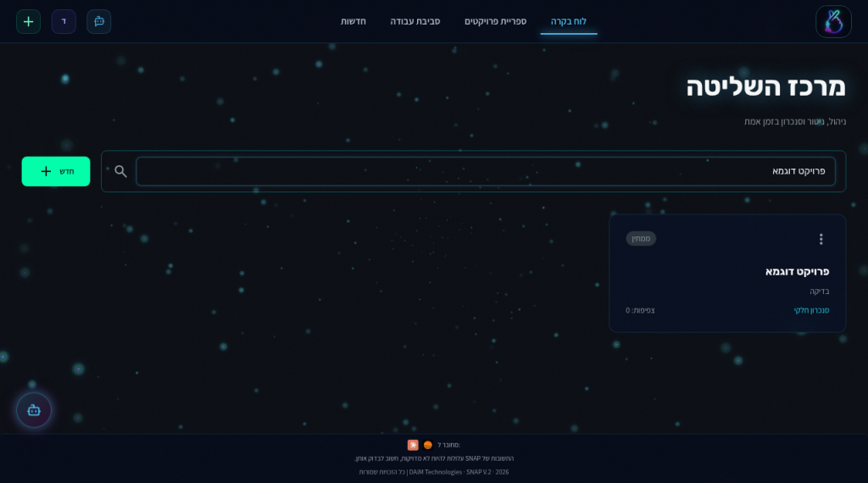
Task: Click the DAiM Technologies copyright line
Action: click(434, 472)
